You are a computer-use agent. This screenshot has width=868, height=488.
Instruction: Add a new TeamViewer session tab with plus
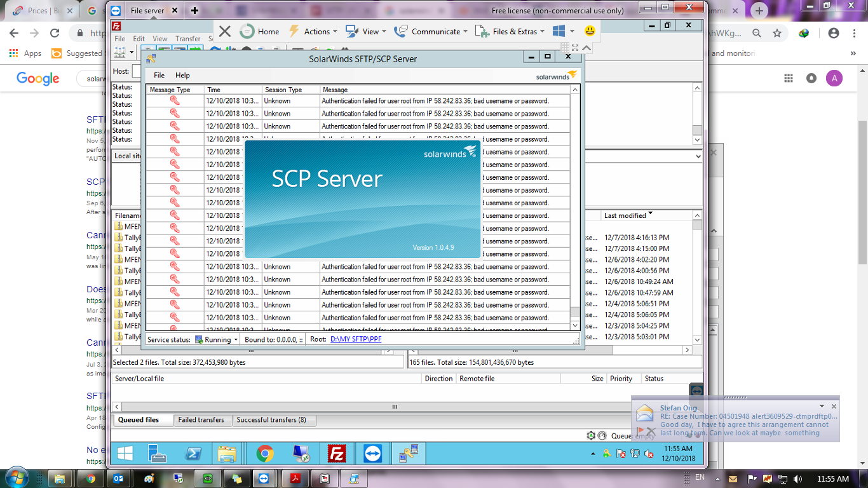pyautogui.click(x=194, y=11)
